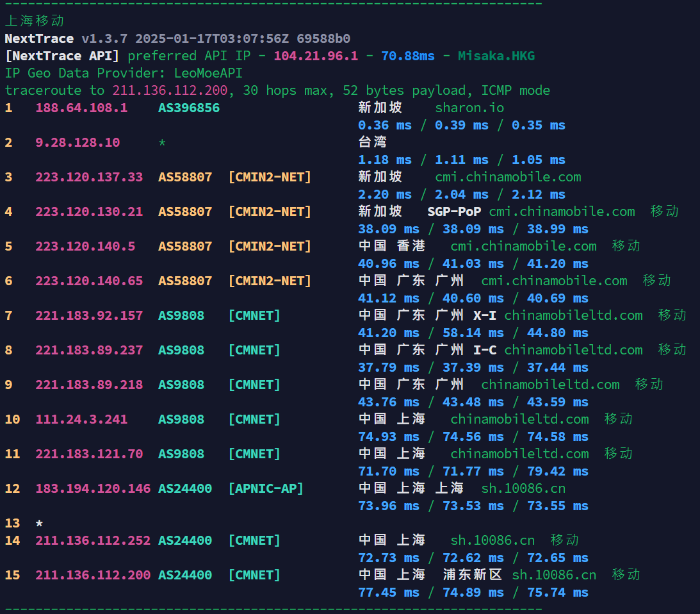The height and width of the screenshot is (614, 700).
Task: Click hop 8 IP 221.183.89.237
Action: point(89,350)
